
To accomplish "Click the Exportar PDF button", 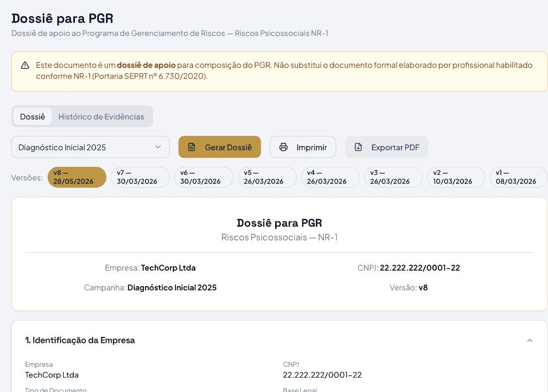I will (x=386, y=147).
